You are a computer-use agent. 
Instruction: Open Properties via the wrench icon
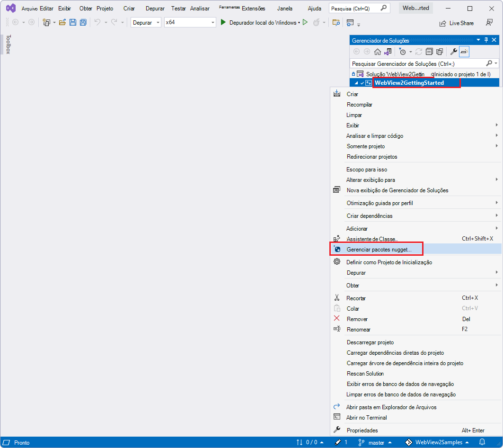(x=453, y=52)
